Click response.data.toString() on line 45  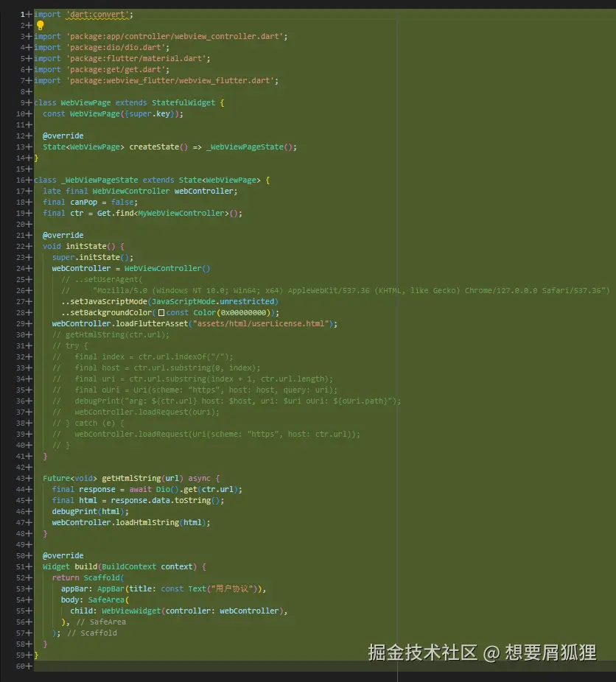(x=165, y=501)
